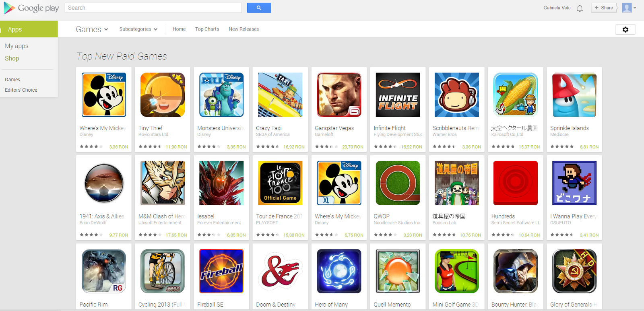Select the Tiny Thief app icon

163,95
